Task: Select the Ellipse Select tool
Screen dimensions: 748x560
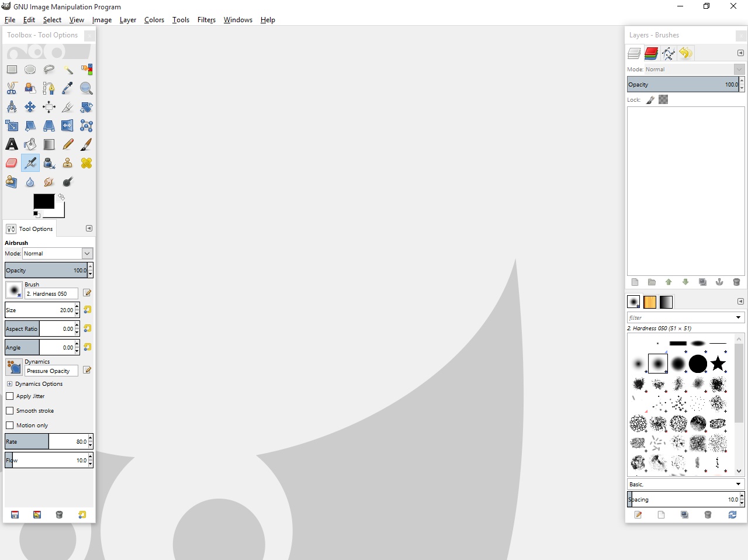Action: [30, 70]
